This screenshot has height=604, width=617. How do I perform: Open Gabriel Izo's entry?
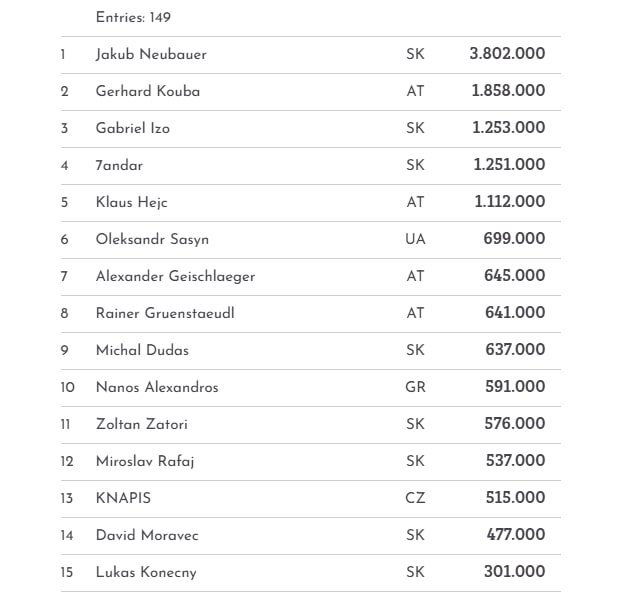coord(133,128)
